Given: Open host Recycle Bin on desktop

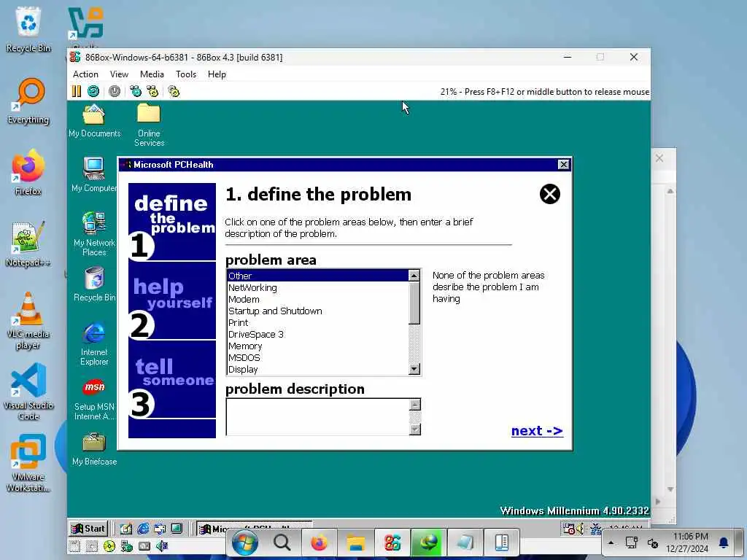Looking at the screenshot, I should (x=28, y=29).
